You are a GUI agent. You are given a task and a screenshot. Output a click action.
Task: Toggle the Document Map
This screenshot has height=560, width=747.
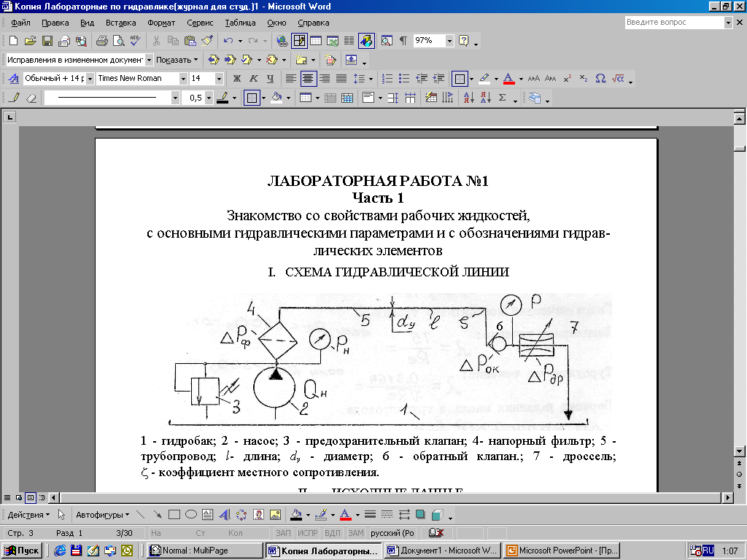387,41
